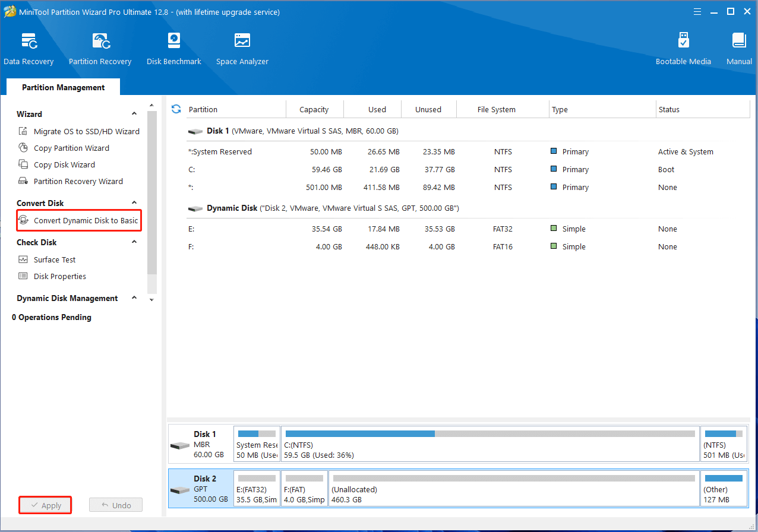The image size is (758, 532).
Task: Open the Disk Benchmark tool
Action: [x=173, y=49]
